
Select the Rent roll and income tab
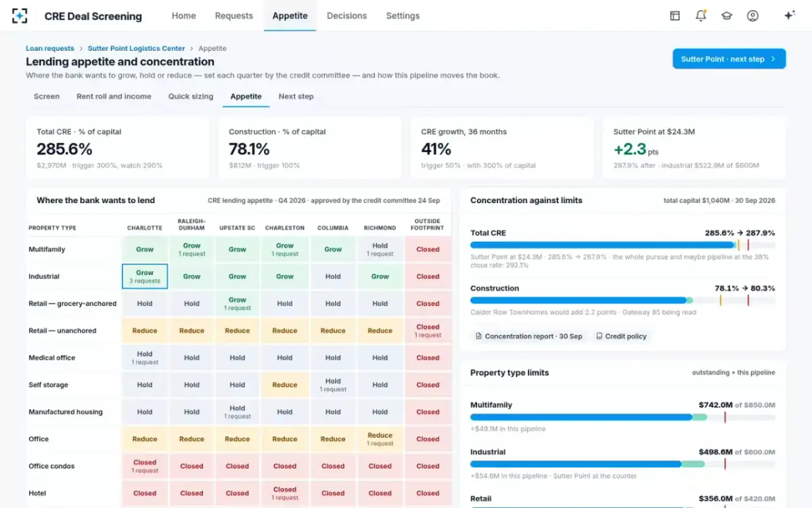click(114, 96)
